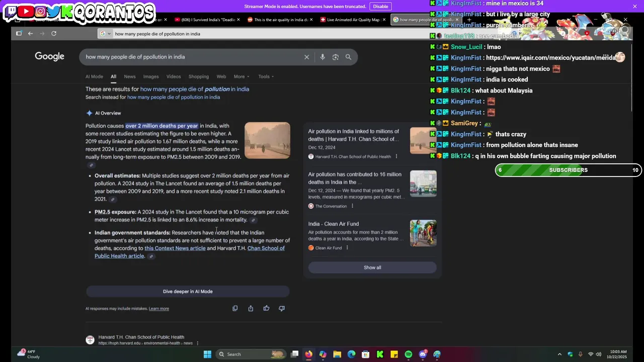Open File Explorer from the taskbar

pyautogui.click(x=337, y=354)
